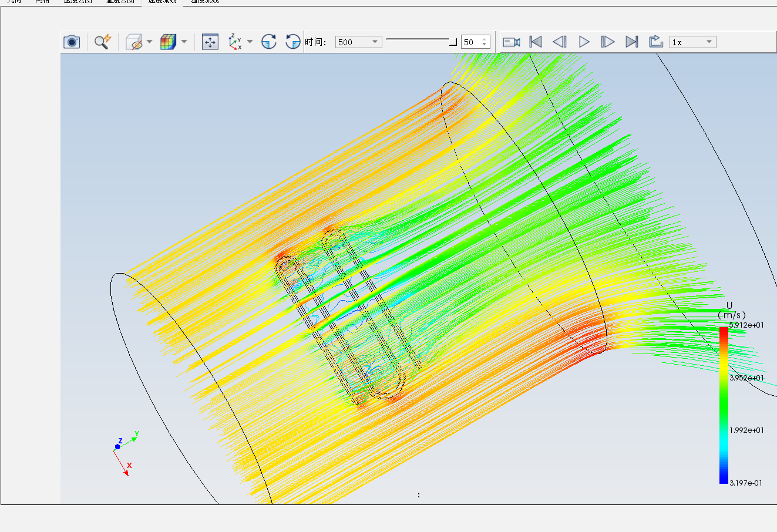
Task: Jump to the last frame
Action: pyautogui.click(x=632, y=42)
